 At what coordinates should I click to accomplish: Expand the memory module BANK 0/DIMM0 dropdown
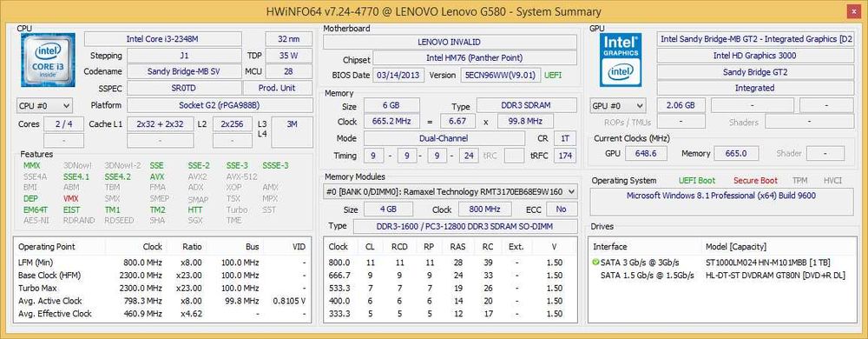tap(450, 191)
